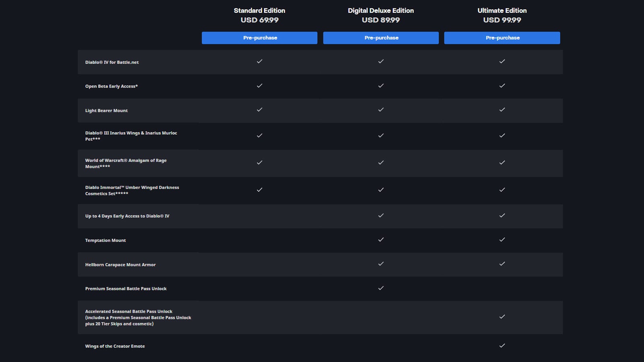Click Ultimate checkmark for Temptation Mount
This screenshot has width=644, height=362.
(502, 240)
